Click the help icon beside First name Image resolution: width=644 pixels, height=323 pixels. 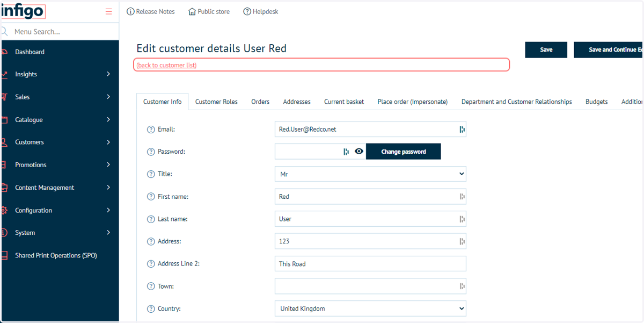pyautogui.click(x=151, y=197)
